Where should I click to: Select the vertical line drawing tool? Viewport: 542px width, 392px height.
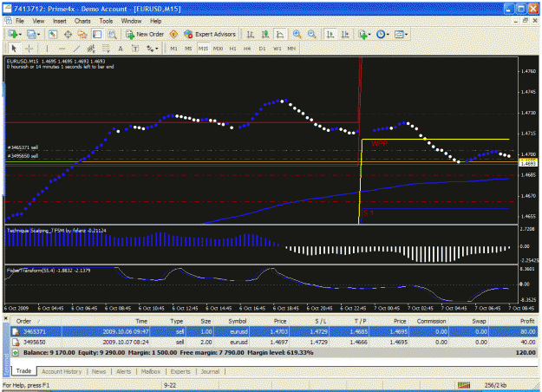pyautogui.click(x=47, y=49)
